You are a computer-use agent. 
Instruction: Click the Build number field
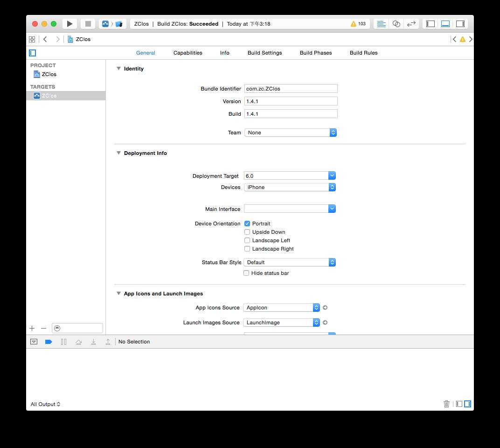coord(291,114)
